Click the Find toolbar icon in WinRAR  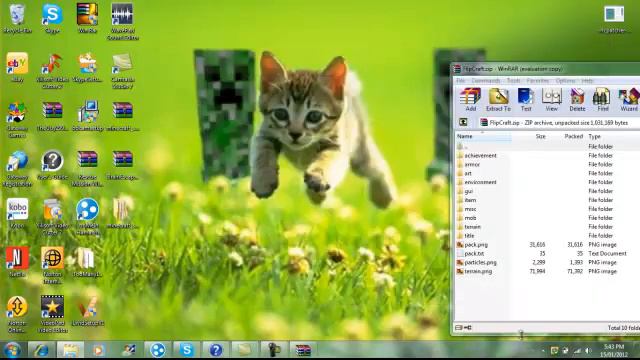602,100
